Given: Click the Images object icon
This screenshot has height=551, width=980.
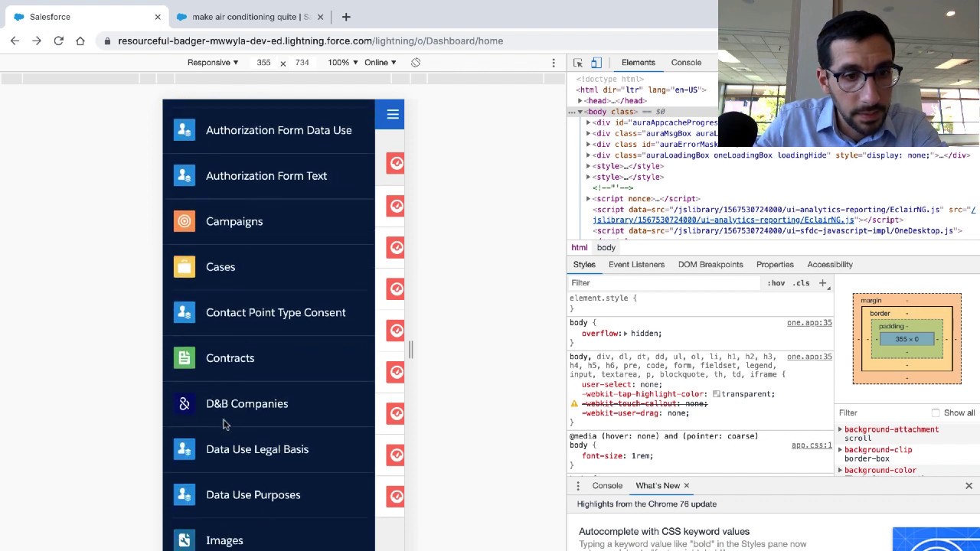Looking at the screenshot, I should 185,540.
